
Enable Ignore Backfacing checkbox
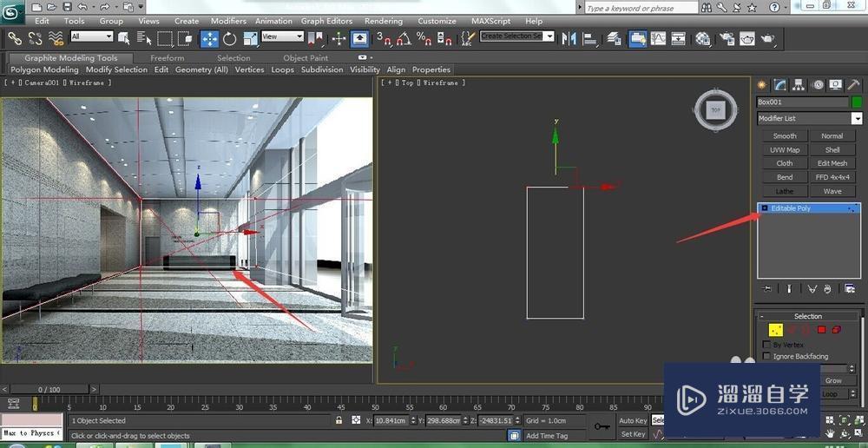click(x=766, y=356)
